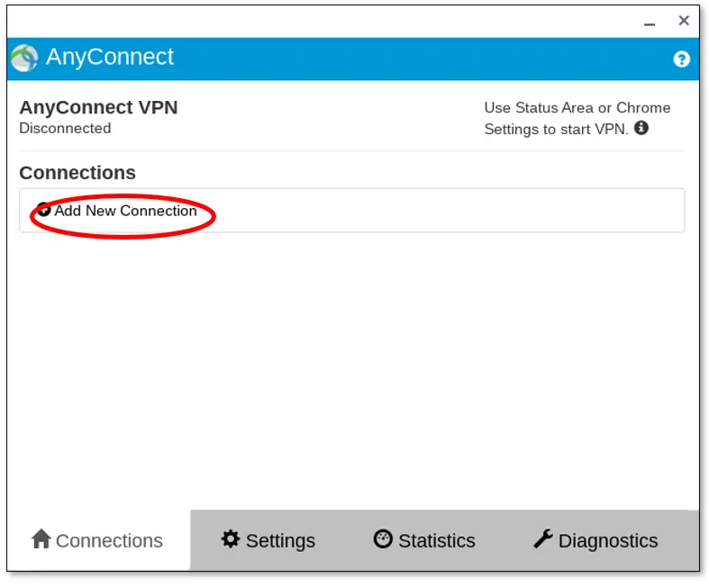This screenshot has height=588, width=709.
Task: Click the AnyConnect title in blue header
Action: pos(110,58)
